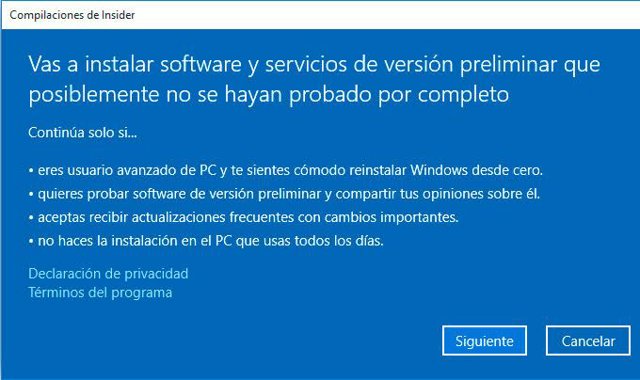Click the bullet dot before 'eres usuario'

[x=31, y=171]
